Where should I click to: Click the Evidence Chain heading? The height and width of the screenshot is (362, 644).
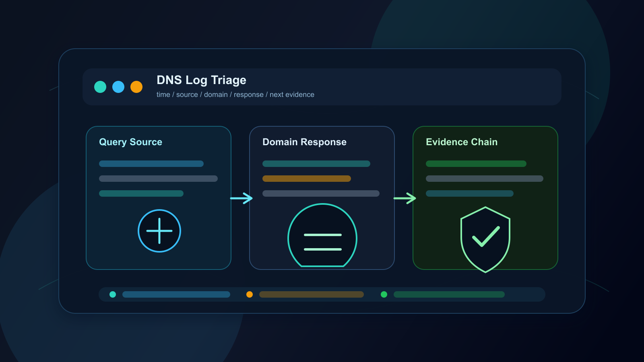coord(462,142)
